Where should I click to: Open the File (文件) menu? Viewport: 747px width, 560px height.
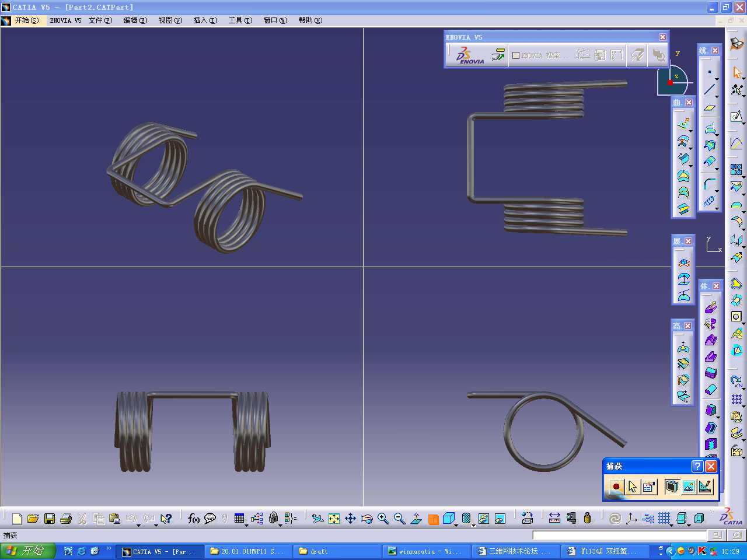coord(100,20)
